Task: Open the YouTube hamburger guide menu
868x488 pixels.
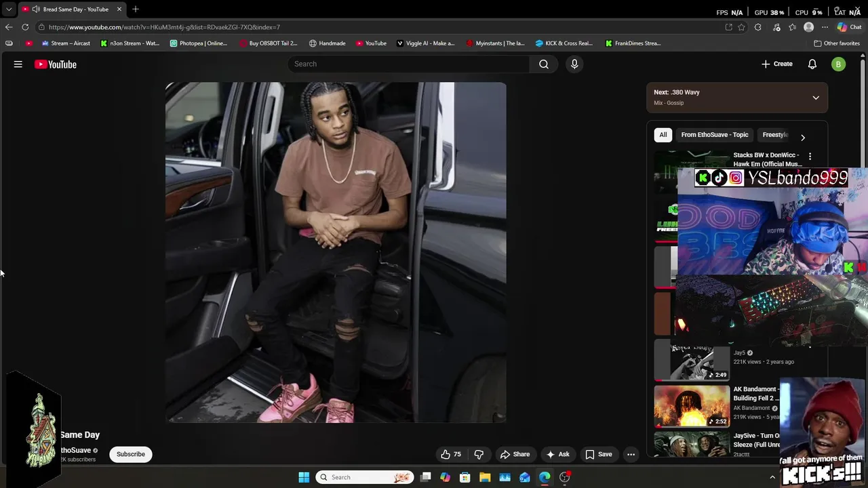Action: tap(18, 64)
